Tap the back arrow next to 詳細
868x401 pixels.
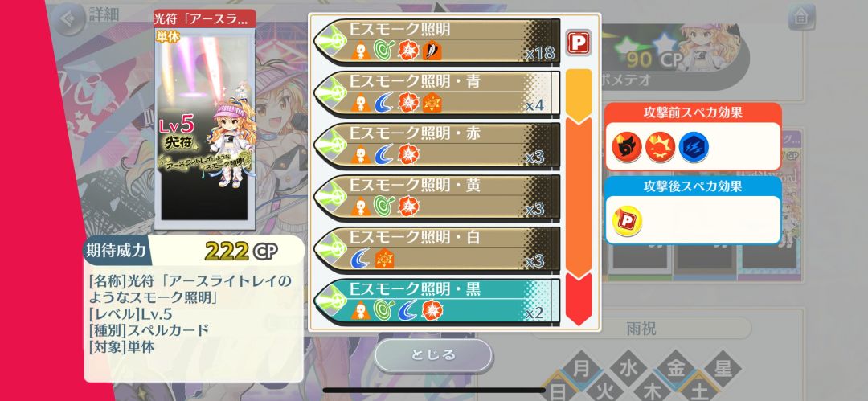point(70,18)
